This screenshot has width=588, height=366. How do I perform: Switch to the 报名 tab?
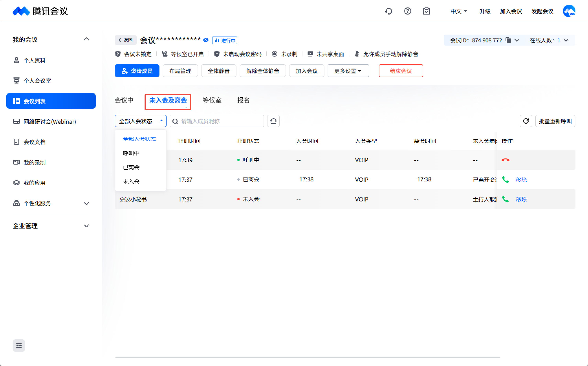coord(243,100)
